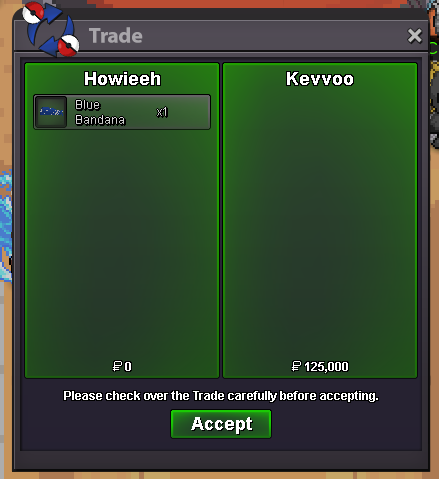Click the Blue Bandana item thumbnail
Viewport: 439px width, 479px height.
[x=51, y=112]
